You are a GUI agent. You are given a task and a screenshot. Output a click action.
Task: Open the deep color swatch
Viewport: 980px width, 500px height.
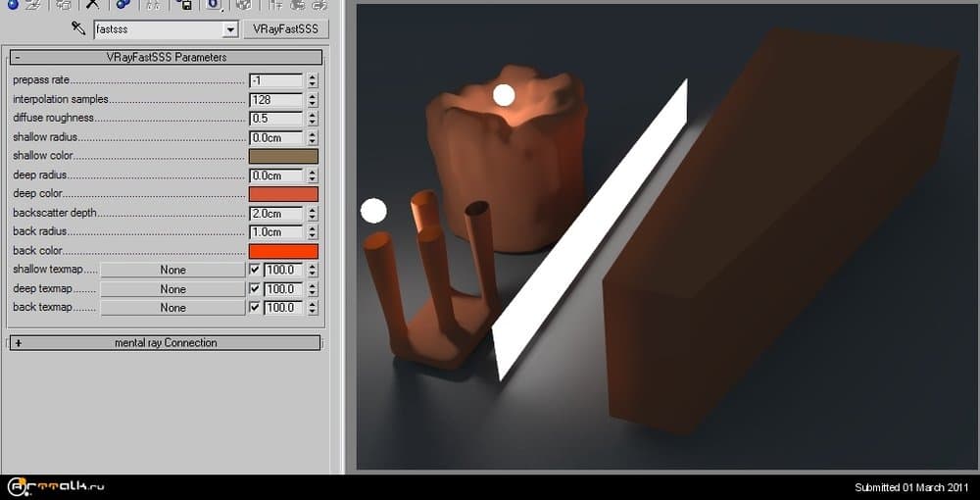coord(283,194)
